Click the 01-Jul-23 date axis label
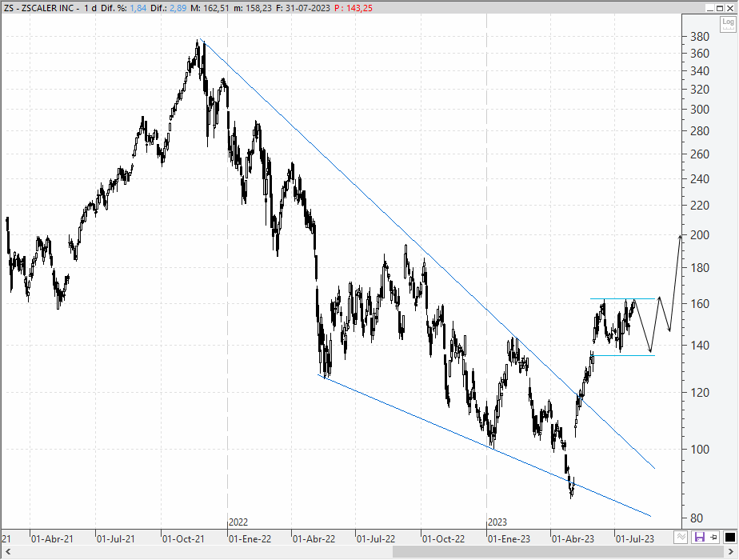 (x=635, y=538)
